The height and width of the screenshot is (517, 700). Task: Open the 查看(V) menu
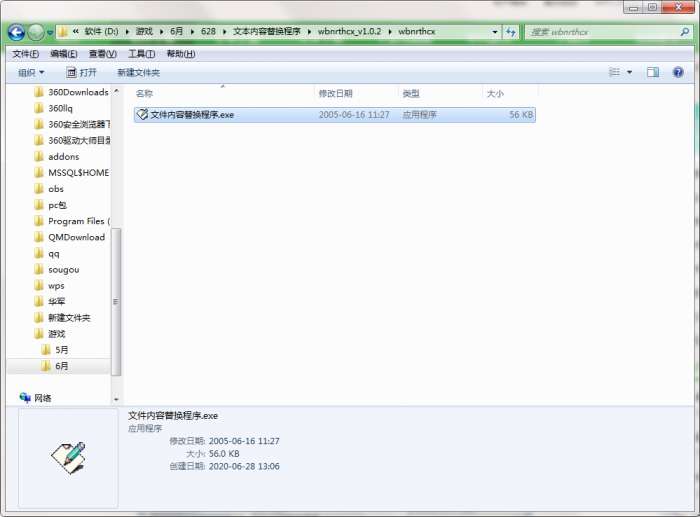pos(103,54)
